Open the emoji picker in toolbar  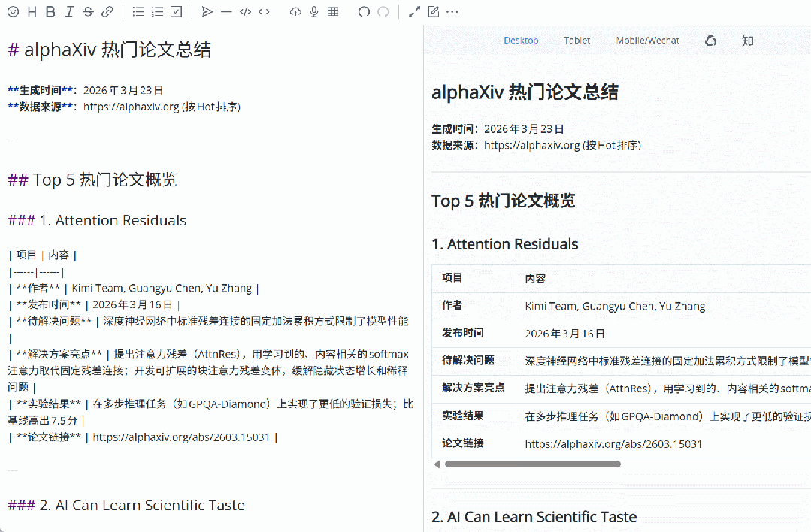(12, 11)
